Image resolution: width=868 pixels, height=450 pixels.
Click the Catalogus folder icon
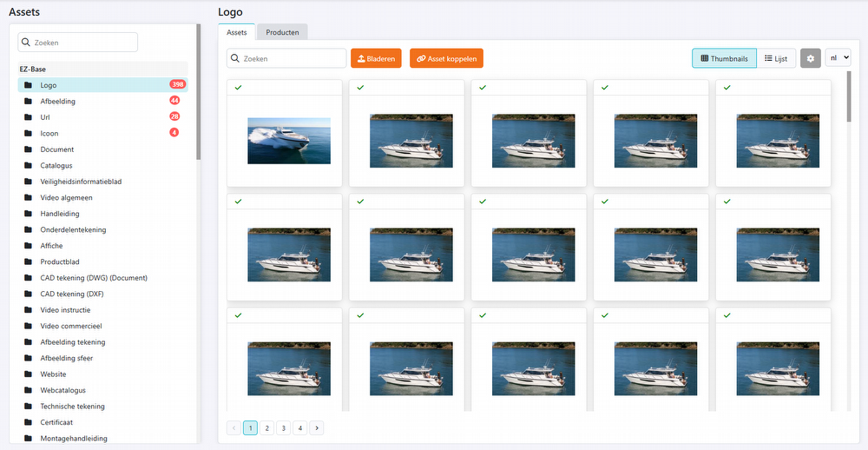tap(29, 165)
